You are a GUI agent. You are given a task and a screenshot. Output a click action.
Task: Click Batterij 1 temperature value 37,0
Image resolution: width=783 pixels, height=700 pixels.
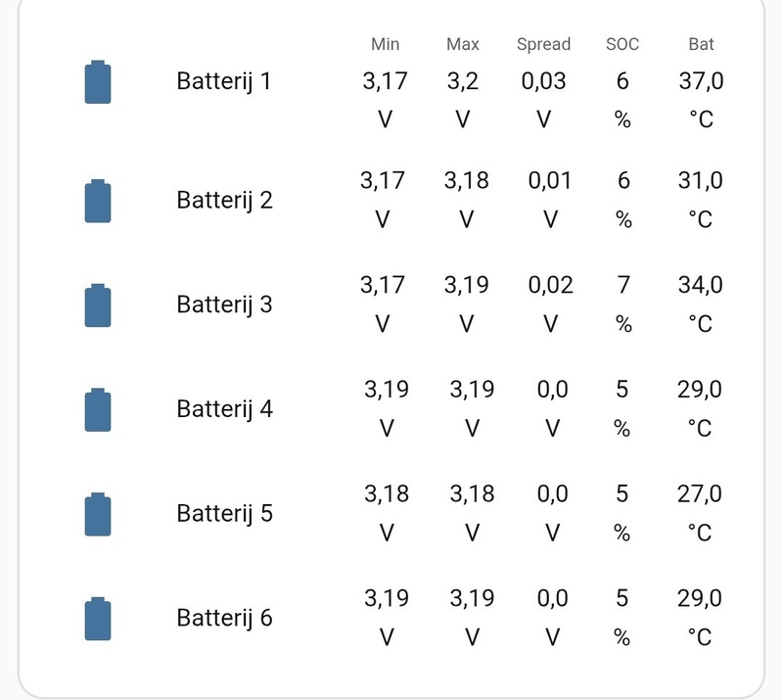[701, 81]
